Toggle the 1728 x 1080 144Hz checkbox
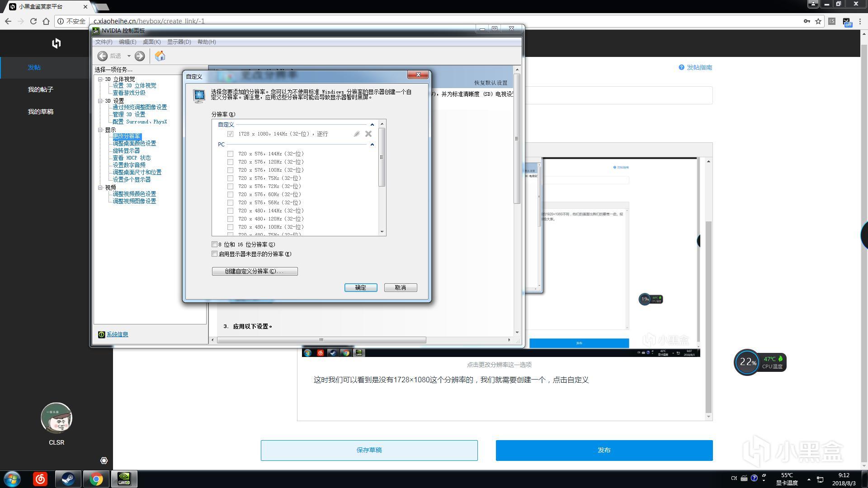The image size is (868, 488). coord(231,134)
